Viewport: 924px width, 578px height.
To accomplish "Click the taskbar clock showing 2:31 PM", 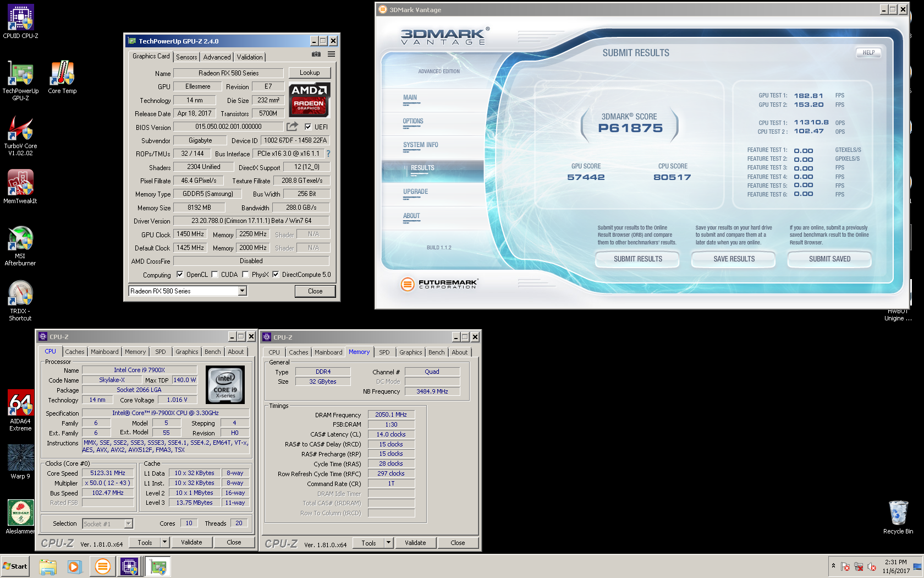I will pyautogui.click(x=896, y=566).
